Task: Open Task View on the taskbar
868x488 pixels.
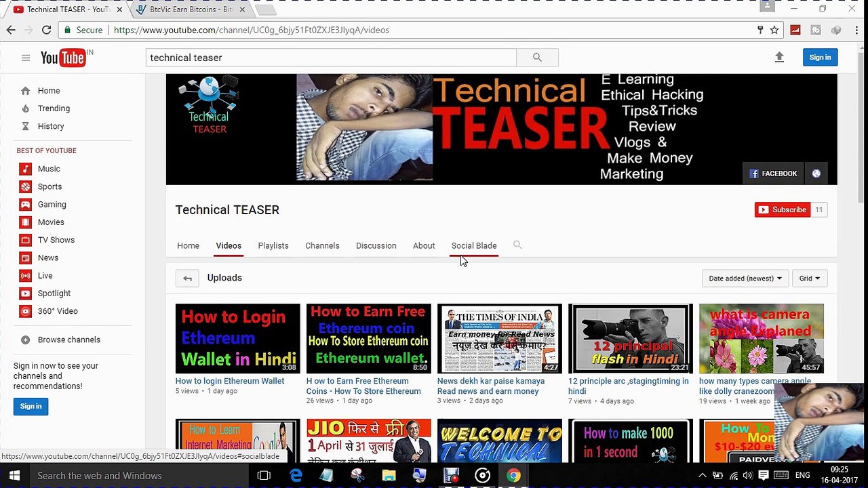Action: (264, 476)
